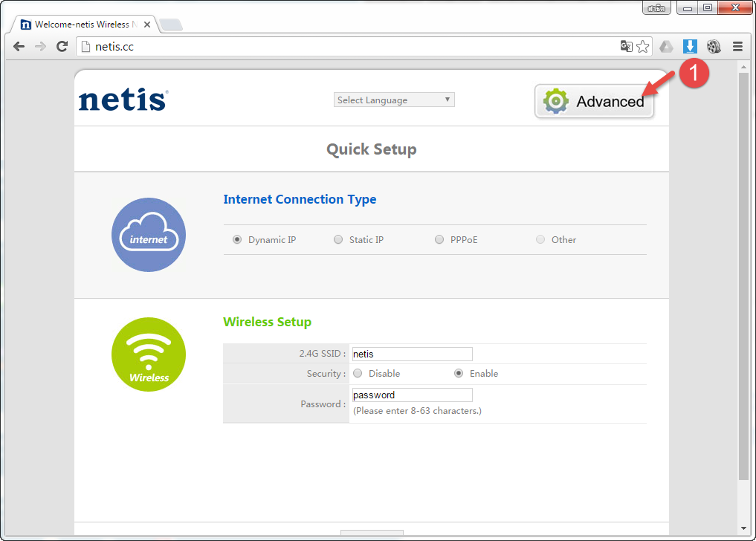Select PPPoE connection type
This screenshot has height=541, width=756.
click(x=439, y=239)
